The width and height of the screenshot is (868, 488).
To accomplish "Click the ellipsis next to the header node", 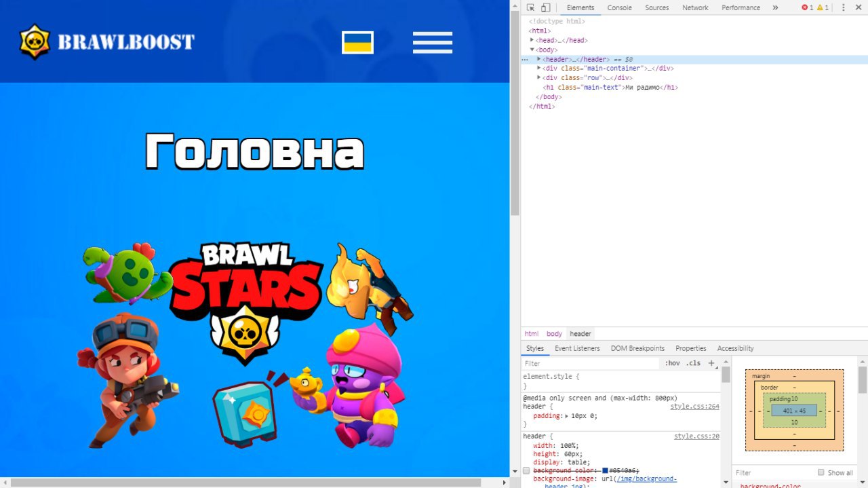I will [525, 60].
